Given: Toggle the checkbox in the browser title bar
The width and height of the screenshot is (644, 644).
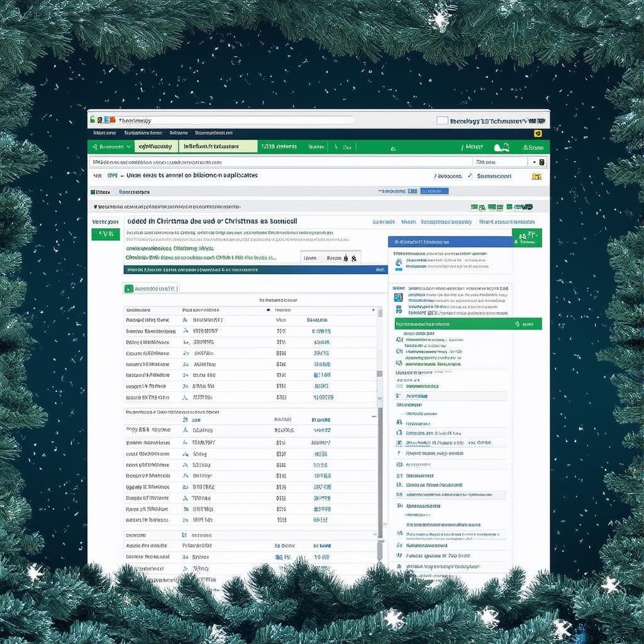Looking at the screenshot, I should (x=442, y=120).
